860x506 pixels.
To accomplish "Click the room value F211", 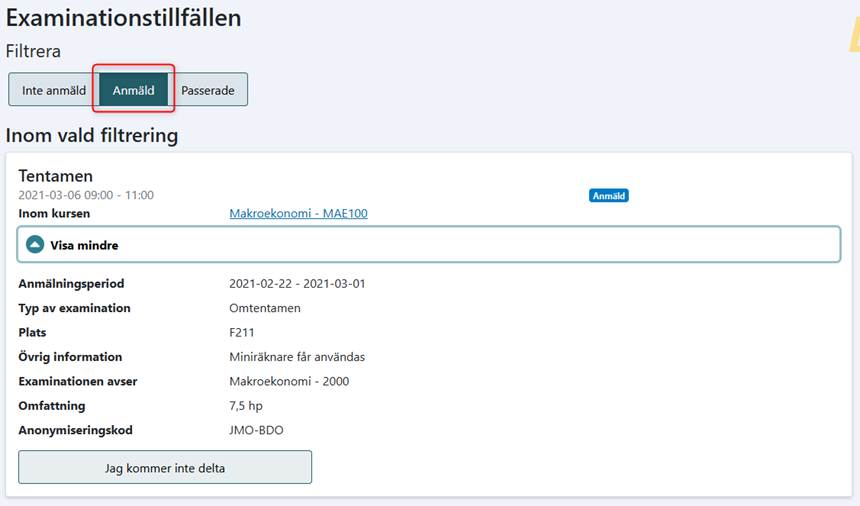I will coord(242,332).
